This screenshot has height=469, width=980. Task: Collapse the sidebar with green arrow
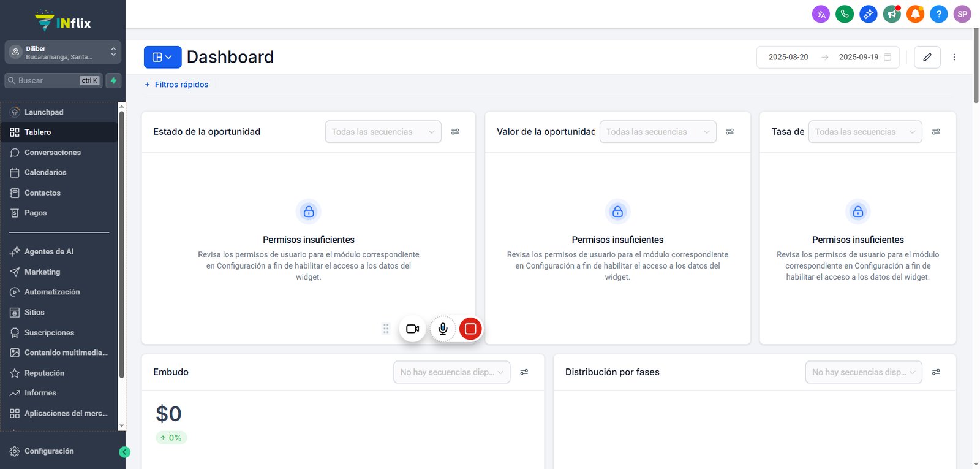pos(124,452)
